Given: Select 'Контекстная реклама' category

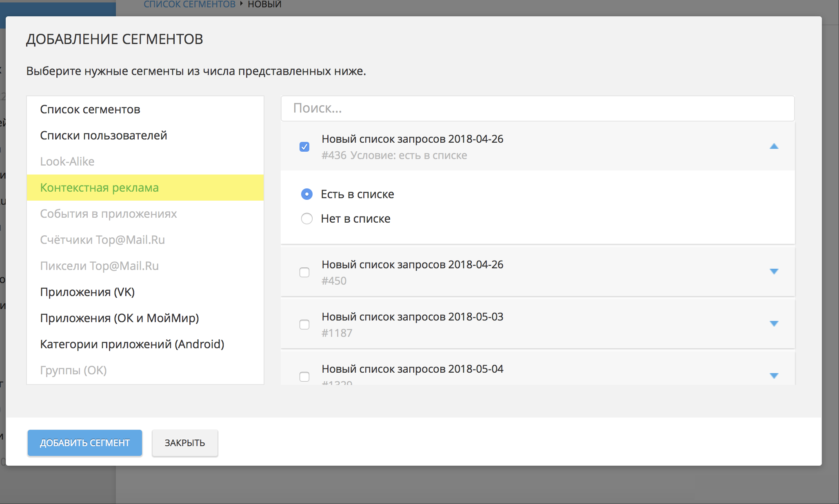Looking at the screenshot, I should click(100, 188).
